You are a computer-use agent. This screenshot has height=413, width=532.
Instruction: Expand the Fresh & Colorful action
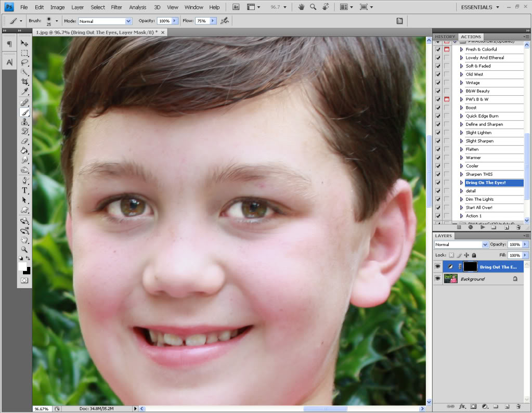(x=461, y=49)
